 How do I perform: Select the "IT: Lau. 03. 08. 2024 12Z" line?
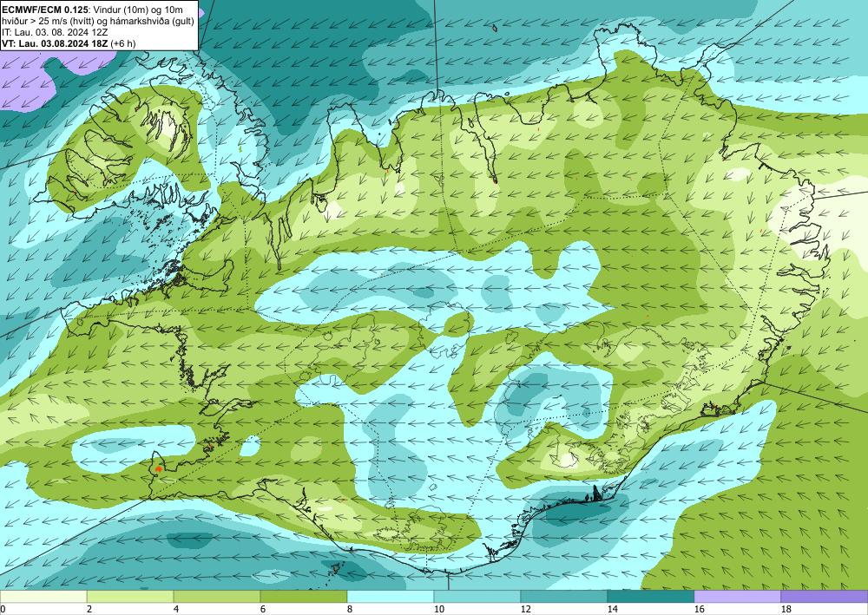coord(55,32)
